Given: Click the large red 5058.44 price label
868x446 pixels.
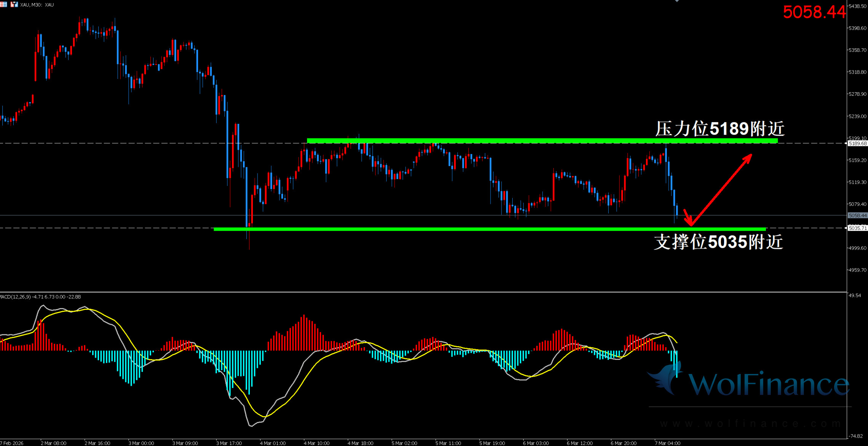Looking at the screenshot, I should [x=814, y=12].
